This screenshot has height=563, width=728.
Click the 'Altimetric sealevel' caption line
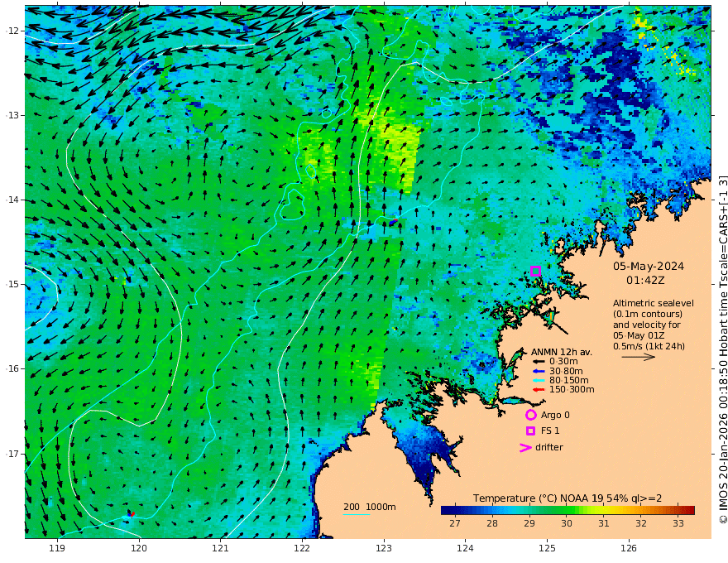pos(654,303)
